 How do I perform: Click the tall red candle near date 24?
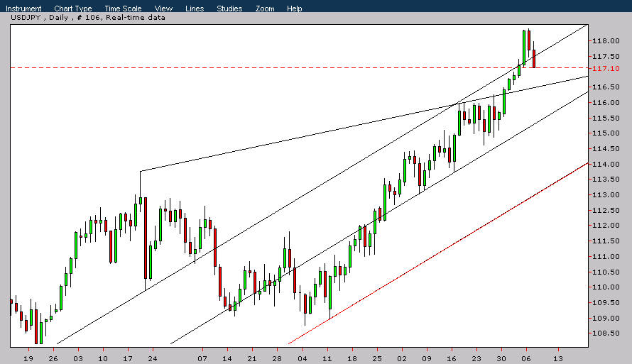pos(146,238)
